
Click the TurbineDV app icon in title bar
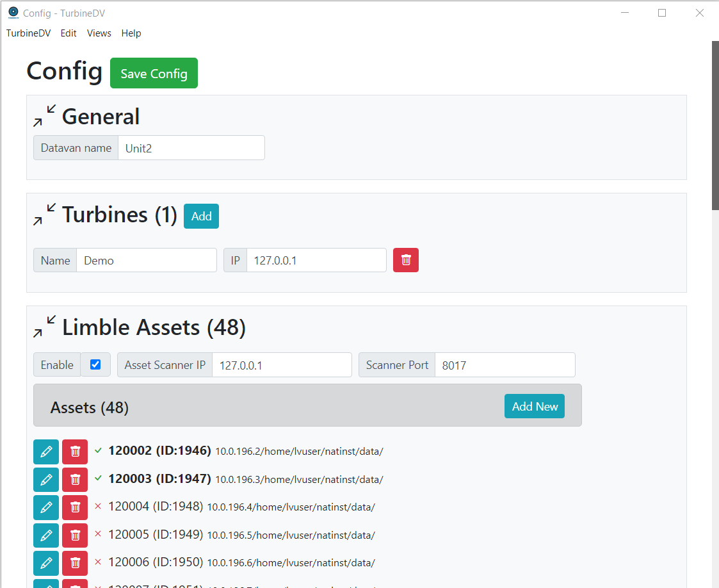pos(13,12)
